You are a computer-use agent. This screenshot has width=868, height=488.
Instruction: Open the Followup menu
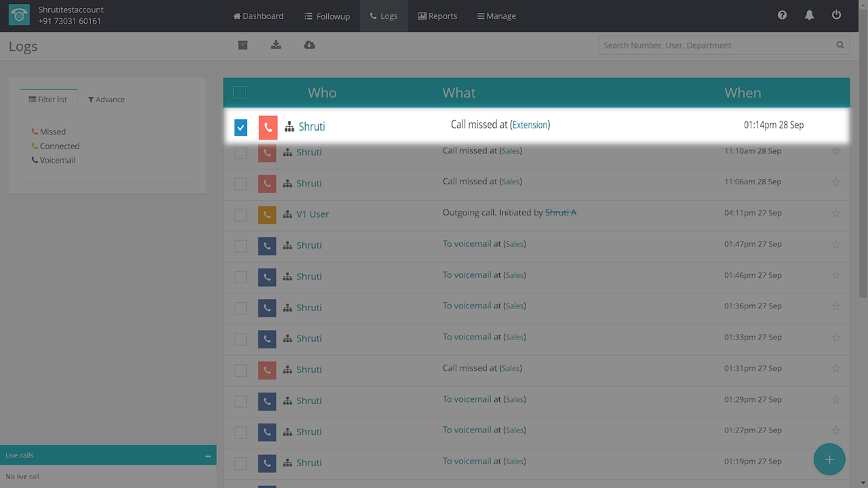[x=327, y=16]
